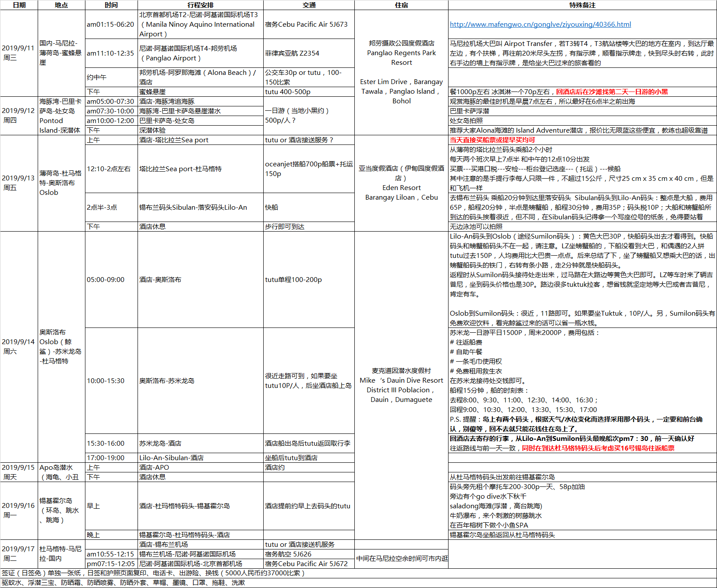Click the 2019/9/17 周二 date cell

tap(19, 554)
